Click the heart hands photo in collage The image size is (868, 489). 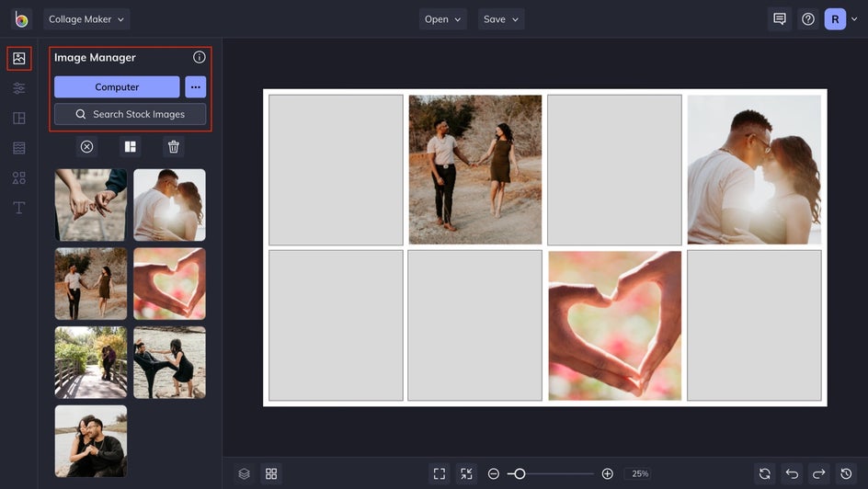pos(614,325)
